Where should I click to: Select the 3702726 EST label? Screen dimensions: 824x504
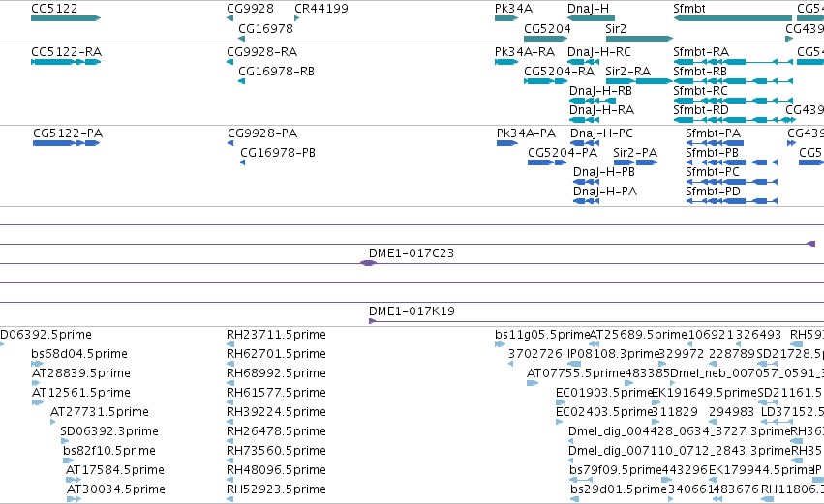pyautogui.click(x=534, y=354)
